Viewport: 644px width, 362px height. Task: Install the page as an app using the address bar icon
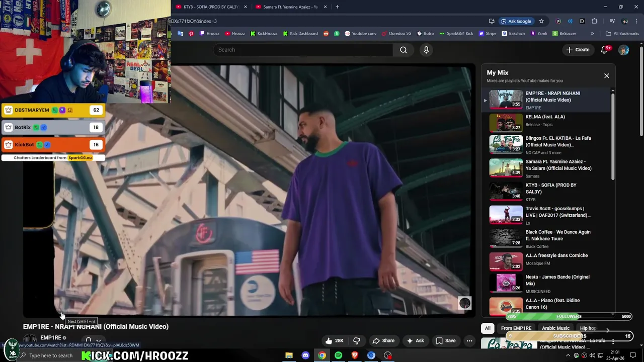click(x=492, y=21)
